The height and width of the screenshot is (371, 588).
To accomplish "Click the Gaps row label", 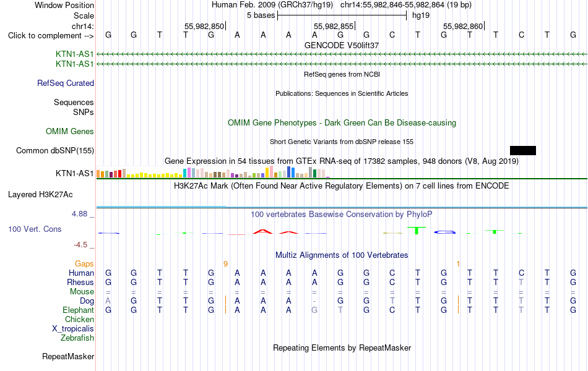I will pos(84,264).
